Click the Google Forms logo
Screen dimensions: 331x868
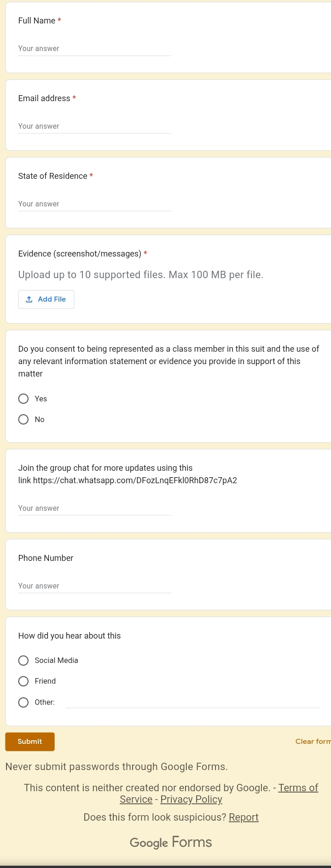tap(171, 842)
